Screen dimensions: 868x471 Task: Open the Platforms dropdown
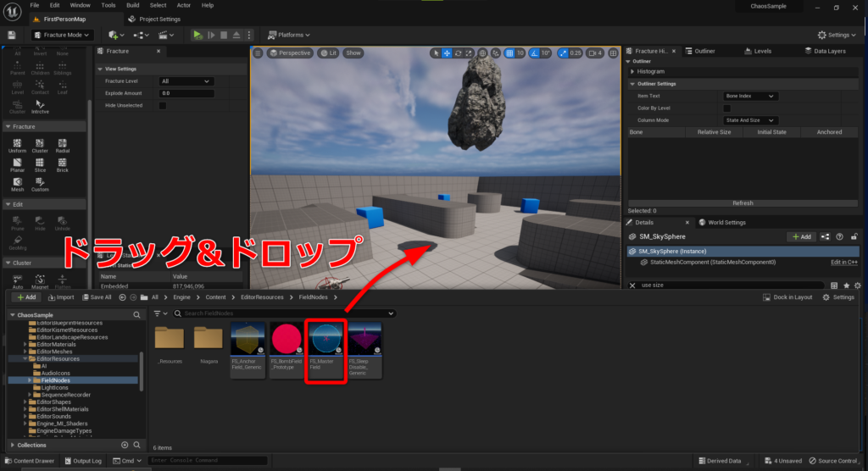[289, 35]
